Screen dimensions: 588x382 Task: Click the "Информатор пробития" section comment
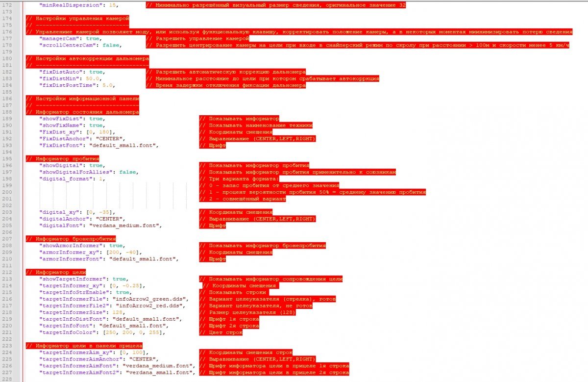(x=62, y=159)
